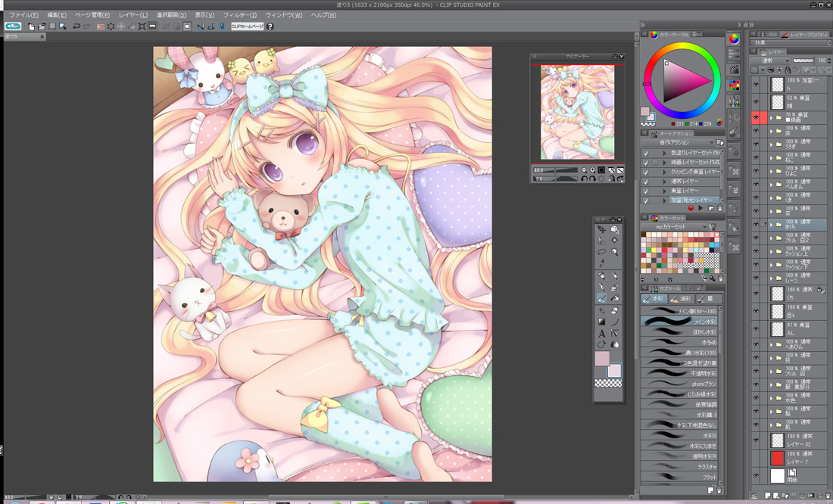Select the Eyedropper tool
Image resolution: width=833 pixels, height=504 pixels.
[601, 263]
